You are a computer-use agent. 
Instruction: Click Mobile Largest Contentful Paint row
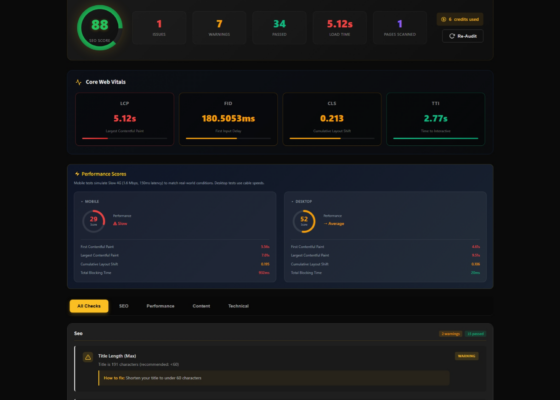point(175,255)
